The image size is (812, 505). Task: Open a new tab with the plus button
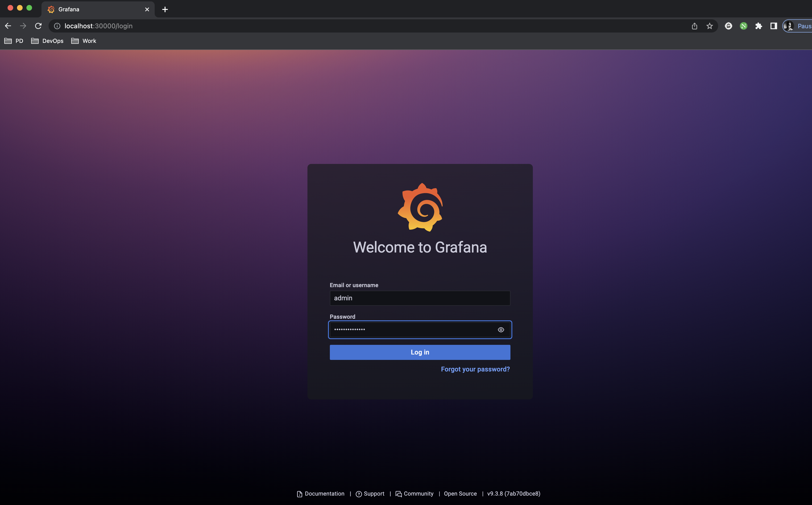pyautogui.click(x=165, y=9)
